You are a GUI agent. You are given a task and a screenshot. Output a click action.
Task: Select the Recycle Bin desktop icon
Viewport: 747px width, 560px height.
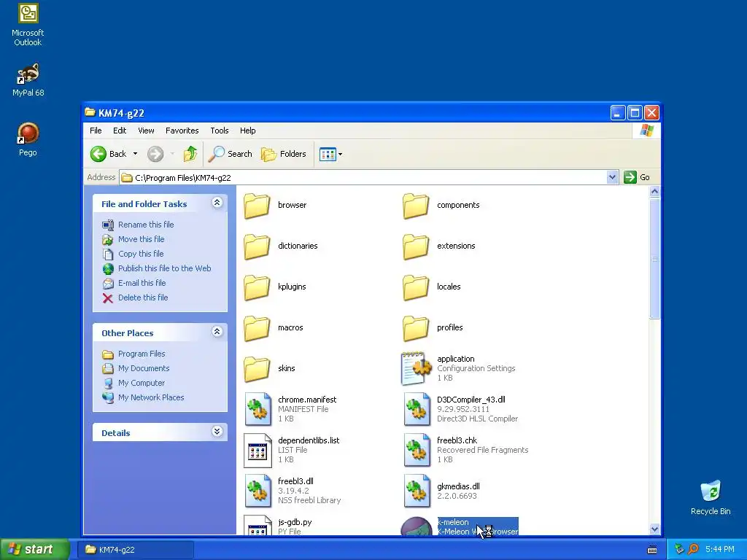click(x=711, y=498)
